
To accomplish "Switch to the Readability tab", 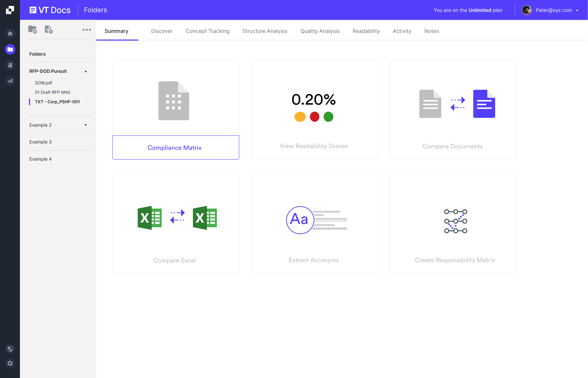I will click(366, 31).
